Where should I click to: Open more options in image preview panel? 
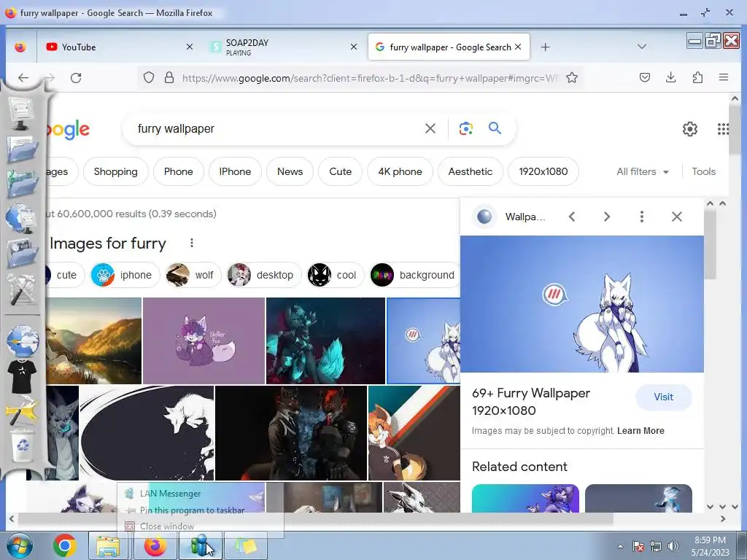[642, 217]
